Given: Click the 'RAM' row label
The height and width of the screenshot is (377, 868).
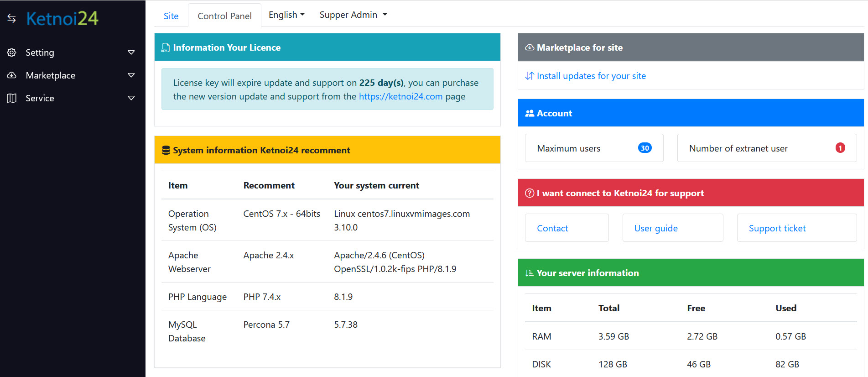Looking at the screenshot, I should click(x=541, y=336).
